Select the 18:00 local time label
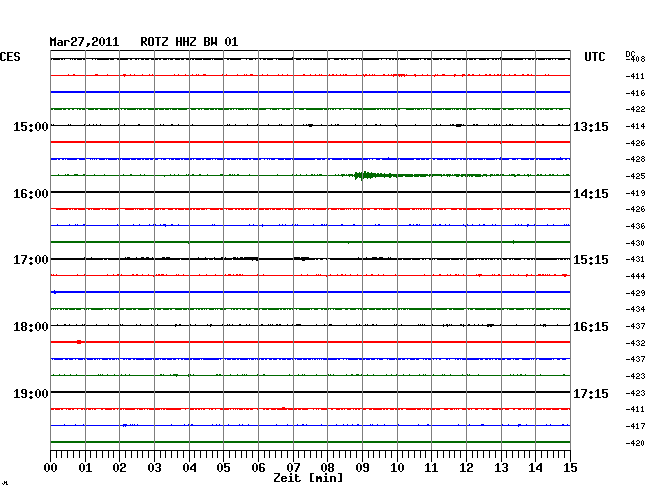This screenshot has width=650, height=494. pyautogui.click(x=31, y=327)
